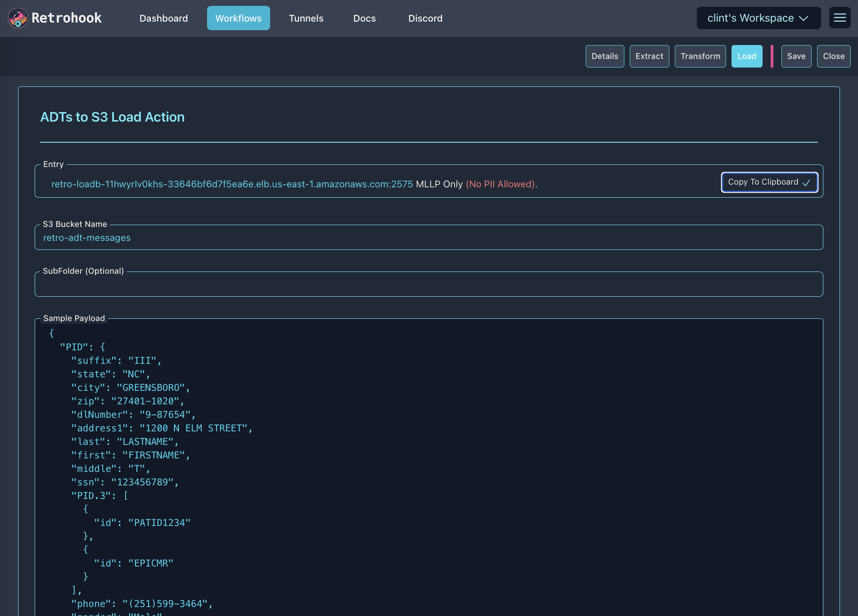Click the "address1": "1200 N ELM STREET" line
Screen dimensions: 858x616
[162, 428]
